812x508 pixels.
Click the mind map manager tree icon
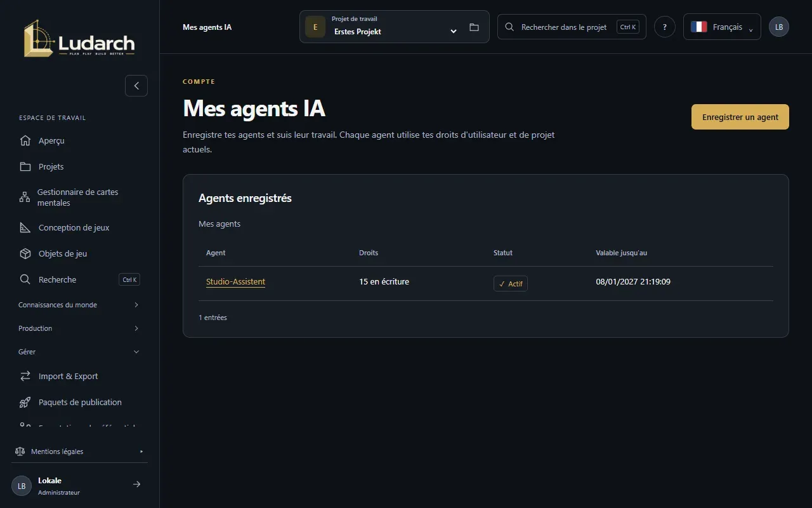coord(25,197)
